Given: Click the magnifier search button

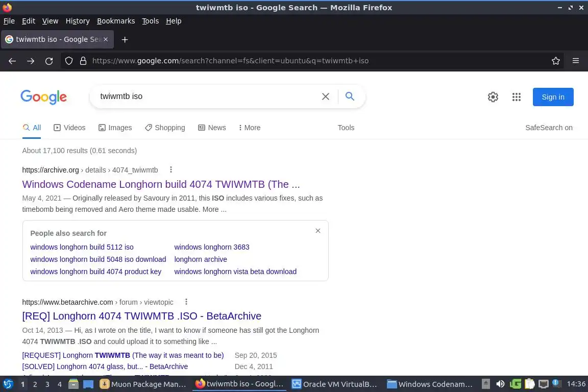Looking at the screenshot, I should (350, 96).
